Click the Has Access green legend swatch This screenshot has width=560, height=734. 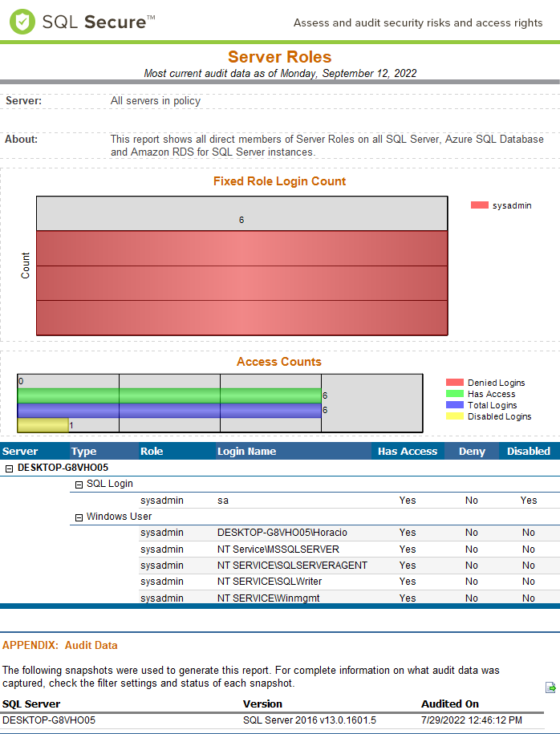[x=455, y=394]
